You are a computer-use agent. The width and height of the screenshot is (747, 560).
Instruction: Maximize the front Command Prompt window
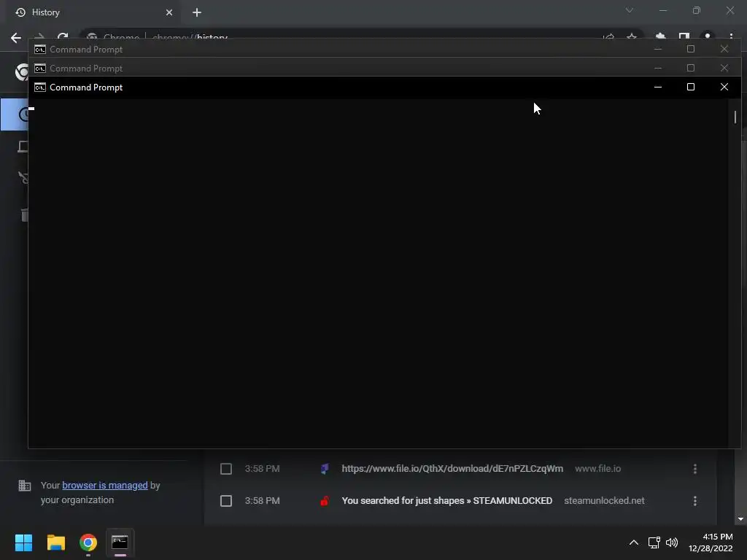point(690,87)
